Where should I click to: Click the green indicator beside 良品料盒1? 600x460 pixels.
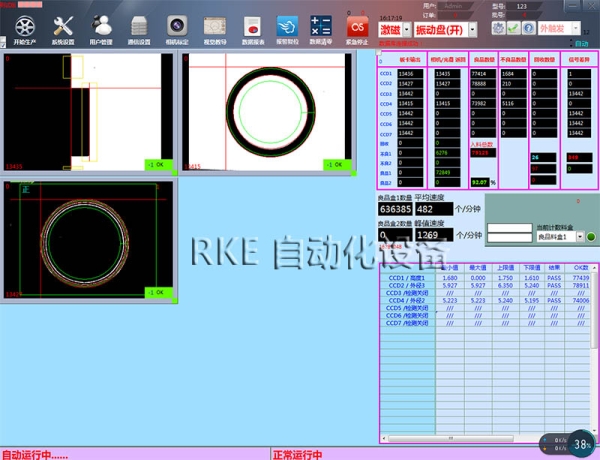point(590,237)
